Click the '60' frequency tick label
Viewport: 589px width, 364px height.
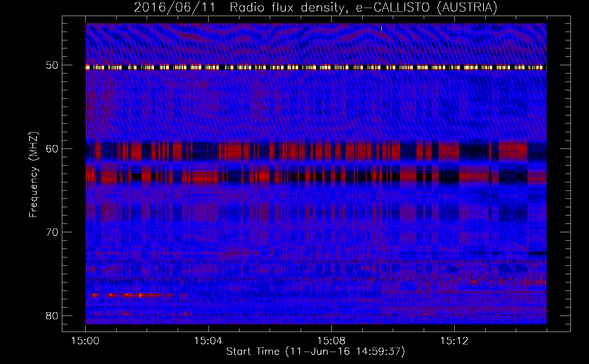[52, 149]
